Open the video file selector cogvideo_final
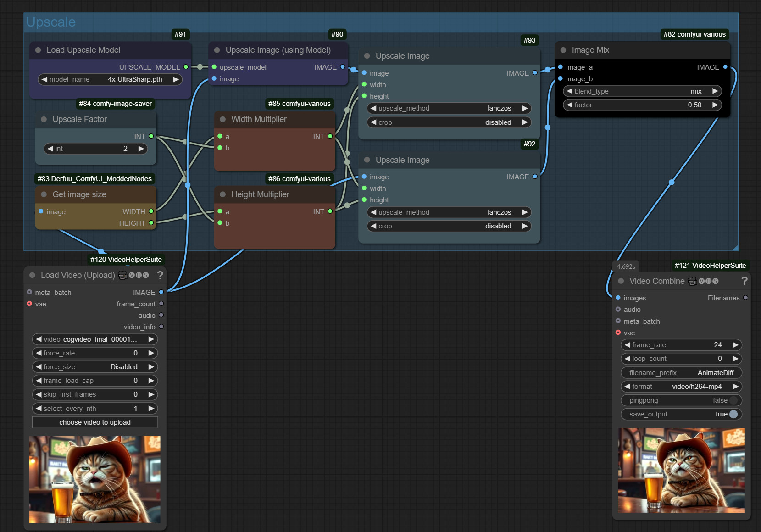 tap(95, 339)
